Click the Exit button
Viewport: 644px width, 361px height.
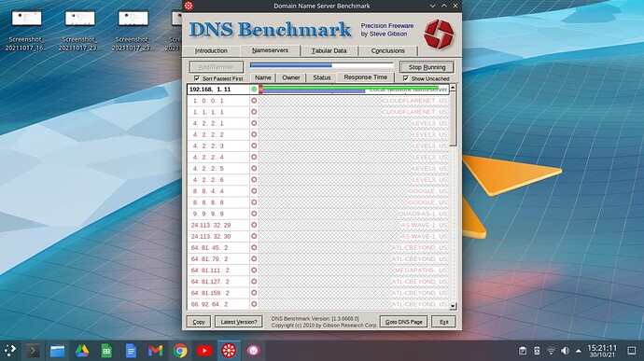coord(444,322)
